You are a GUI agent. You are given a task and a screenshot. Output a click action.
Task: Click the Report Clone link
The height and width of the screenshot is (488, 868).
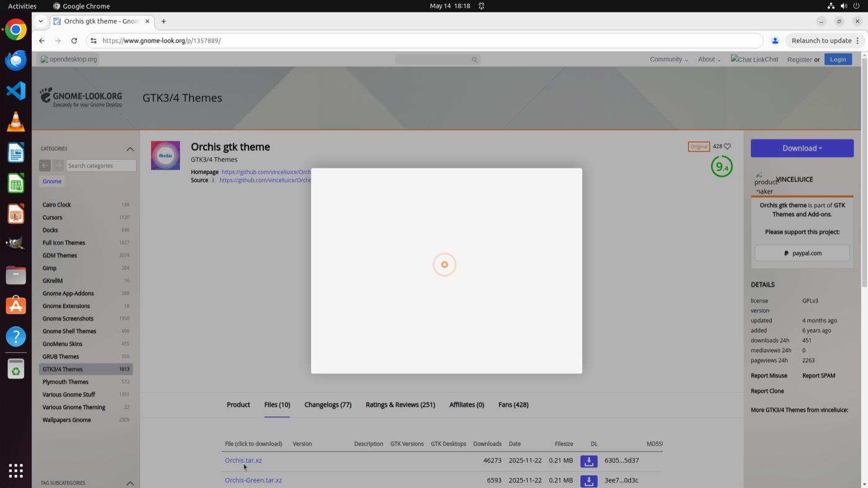768,391
